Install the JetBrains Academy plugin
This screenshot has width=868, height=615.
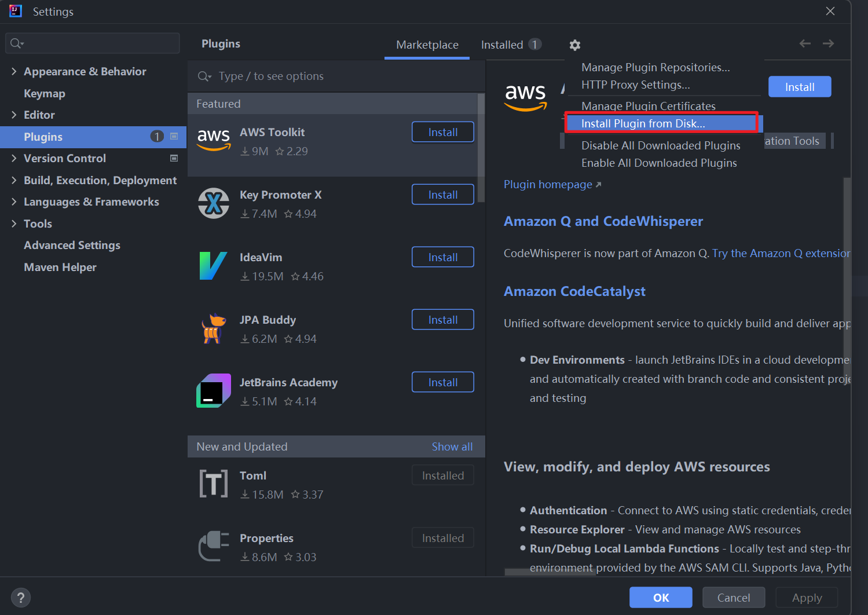click(x=443, y=382)
